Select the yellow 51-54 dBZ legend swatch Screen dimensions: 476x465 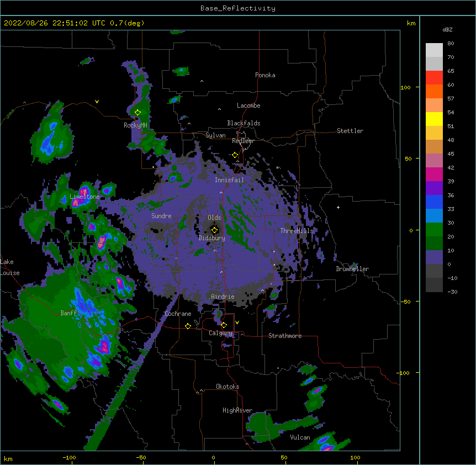tap(434, 119)
